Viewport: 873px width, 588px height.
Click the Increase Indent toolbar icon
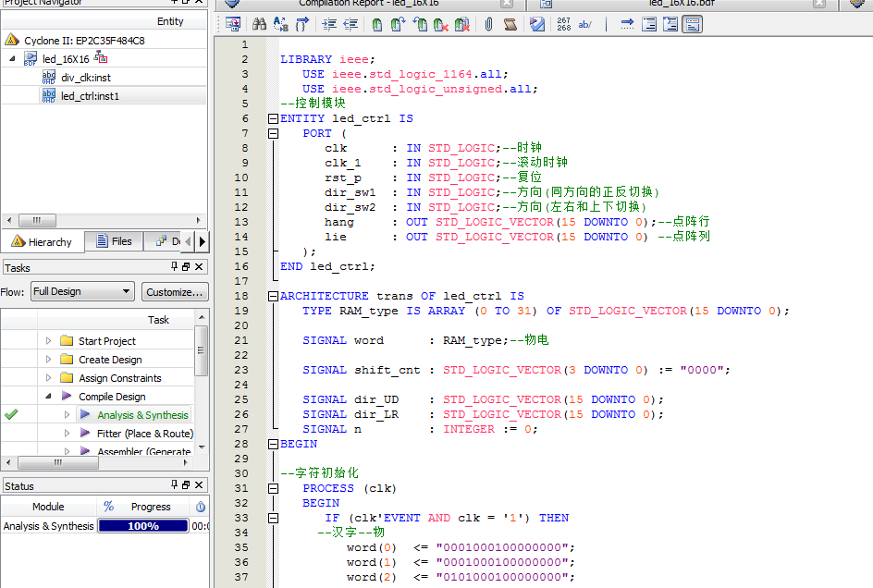pos(328,25)
